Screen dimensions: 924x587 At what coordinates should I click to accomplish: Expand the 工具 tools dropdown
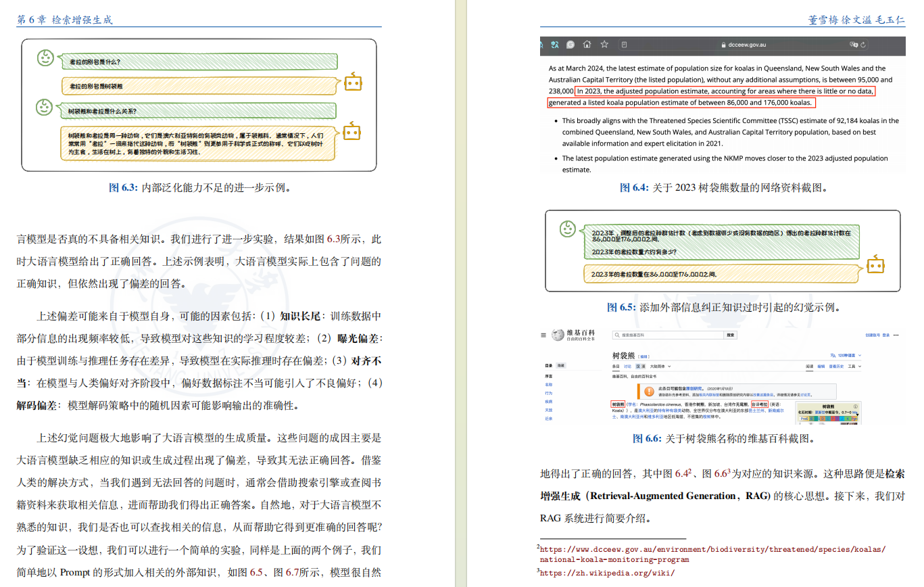click(853, 367)
